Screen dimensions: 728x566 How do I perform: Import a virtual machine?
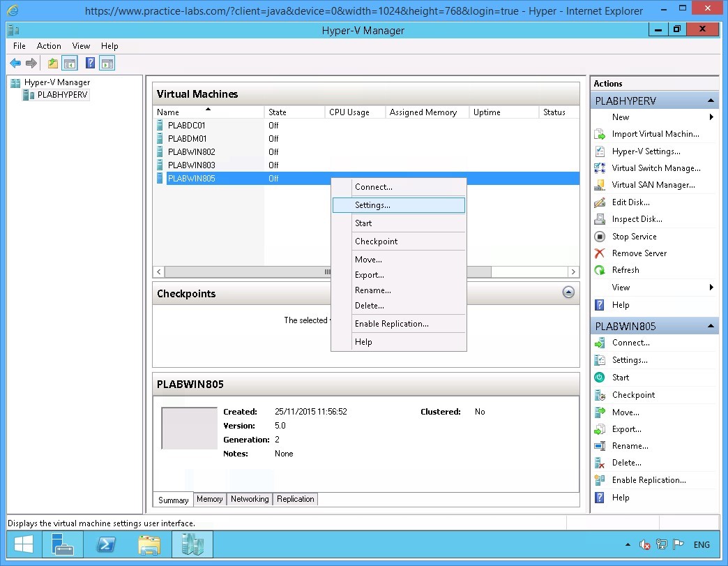coord(658,134)
